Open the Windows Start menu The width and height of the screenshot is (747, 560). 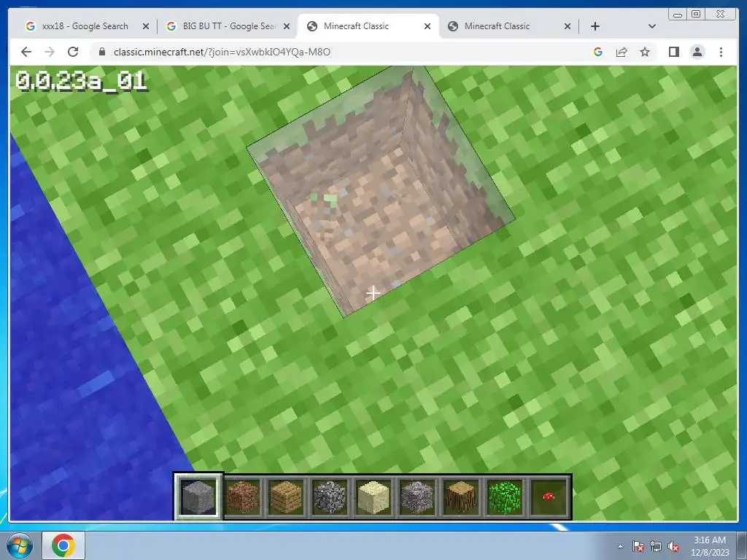point(19,545)
